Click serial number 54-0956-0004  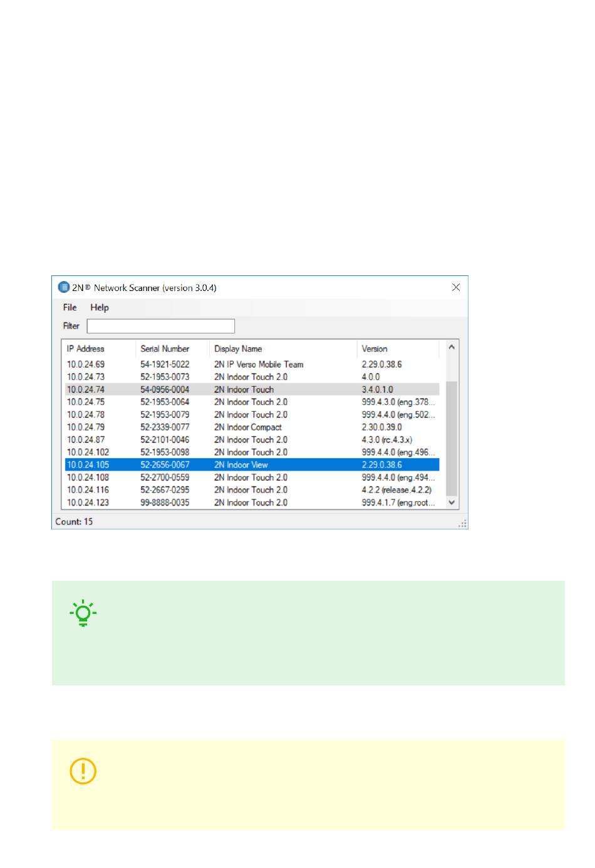point(165,389)
